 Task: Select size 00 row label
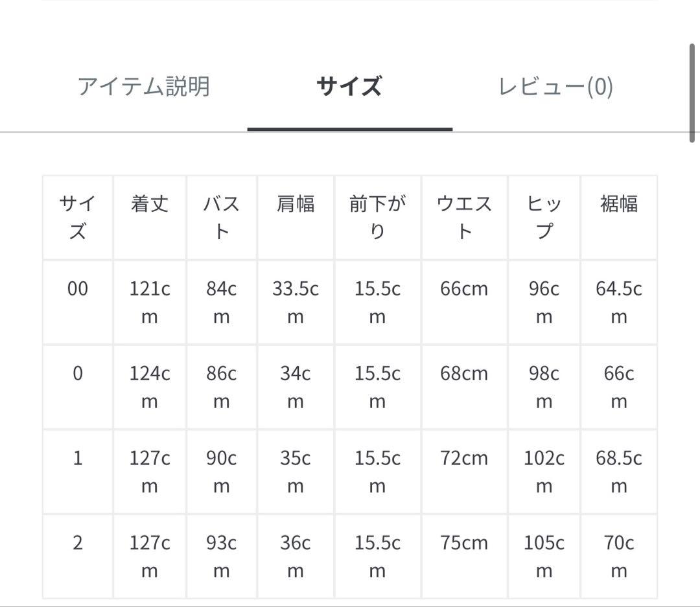coord(77,289)
